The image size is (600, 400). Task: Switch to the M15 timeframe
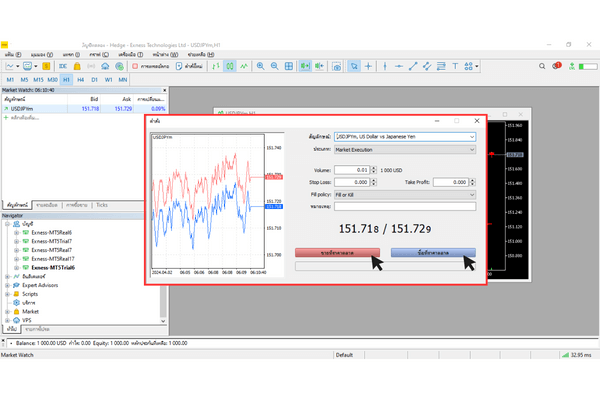click(x=38, y=79)
